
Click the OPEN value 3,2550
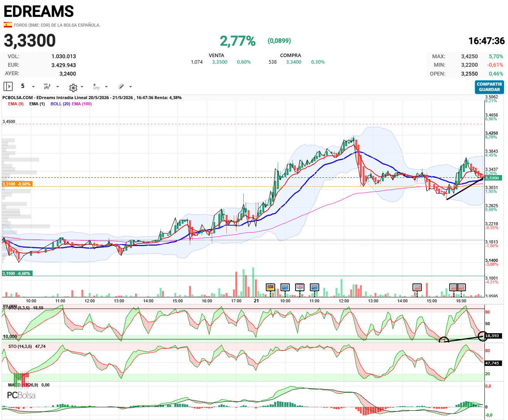[469, 74]
